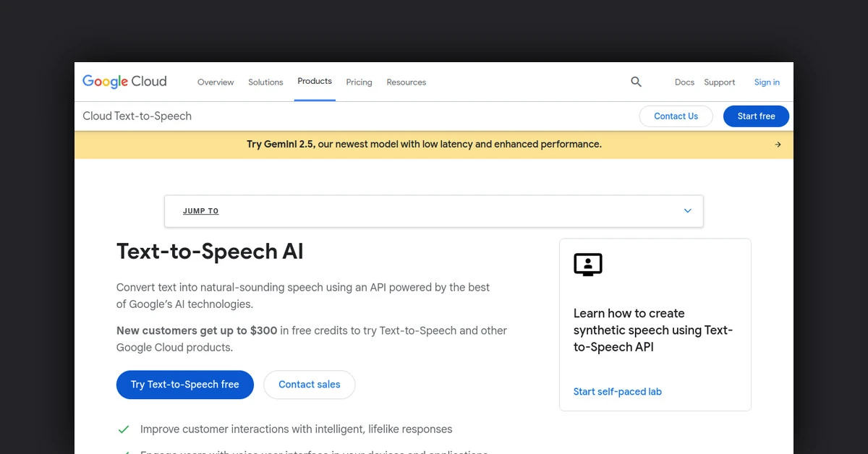Click the Support link
The height and width of the screenshot is (454, 868).
719,82
